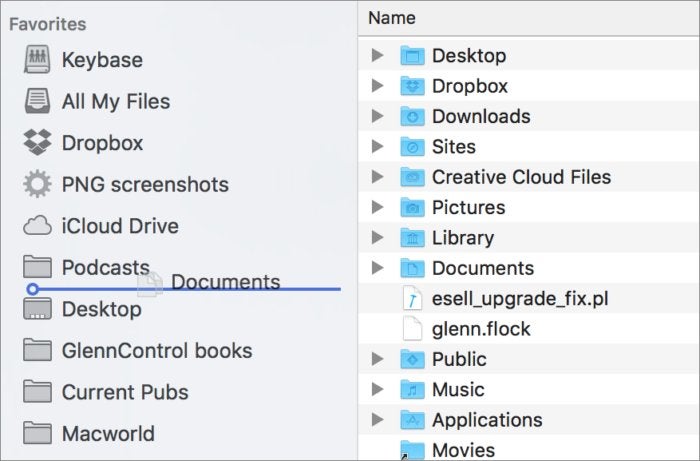Viewport: 700px width, 461px height.
Task: Expand the Applications folder disclosure triangle
Action: click(378, 419)
